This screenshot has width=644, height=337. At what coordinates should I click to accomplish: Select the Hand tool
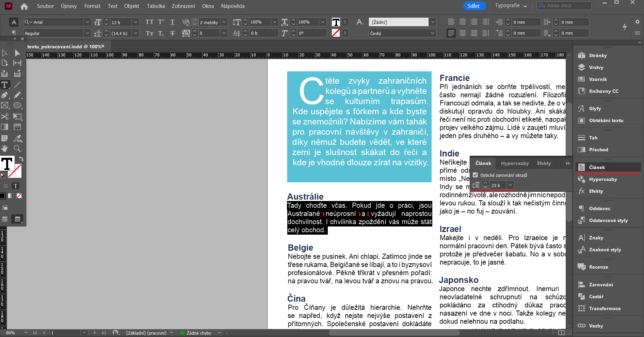point(5,149)
